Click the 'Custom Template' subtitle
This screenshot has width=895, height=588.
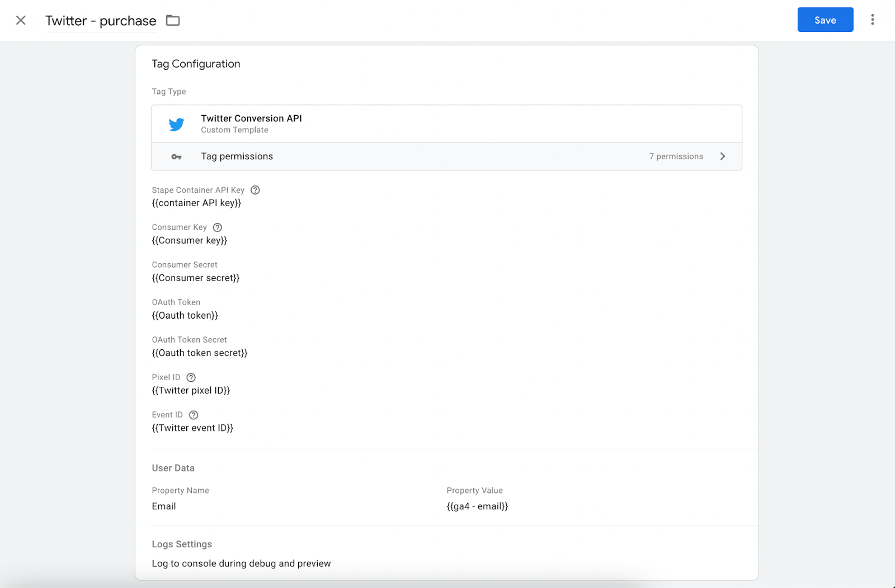[x=234, y=130]
